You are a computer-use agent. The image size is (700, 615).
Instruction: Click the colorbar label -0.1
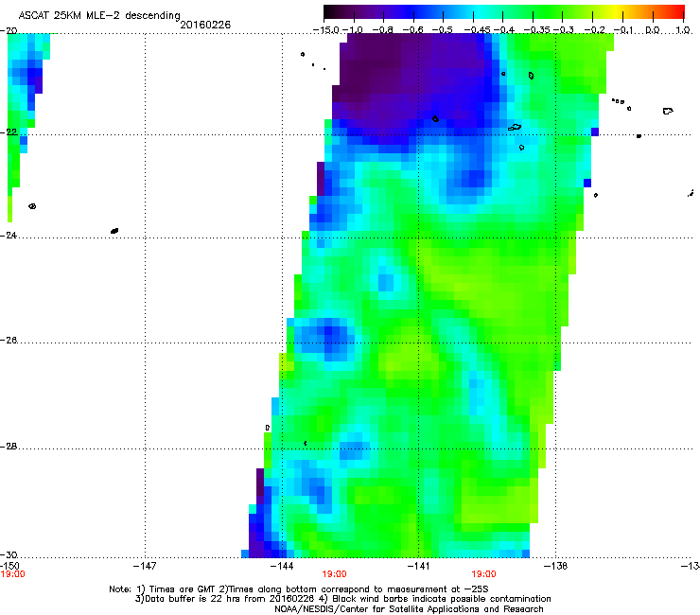[x=623, y=30]
